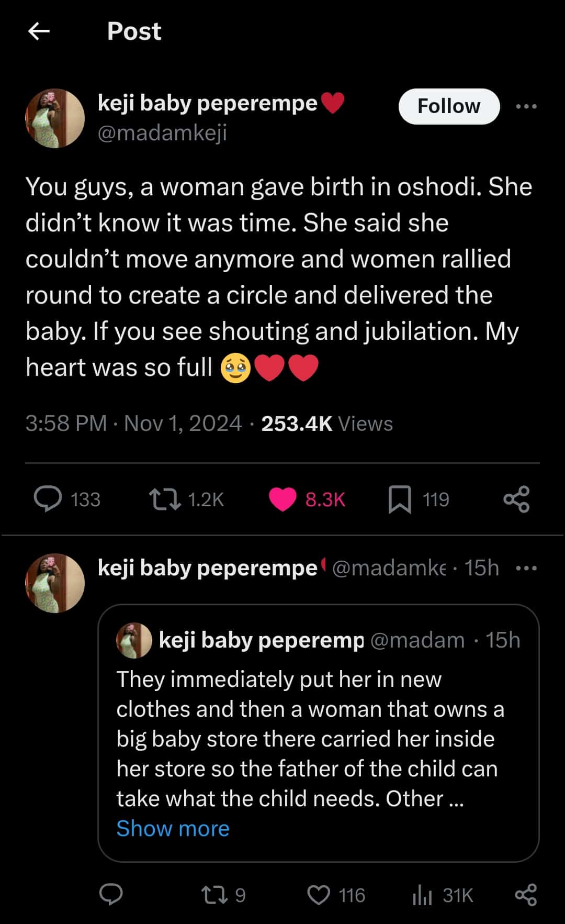Tap the back arrow icon
Viewport: 565px width, 924px height.
[x=39, y=31]
